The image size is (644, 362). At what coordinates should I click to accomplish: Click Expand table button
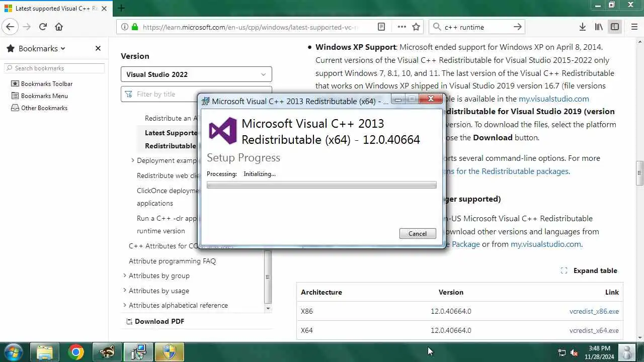(x=589, y=270)
